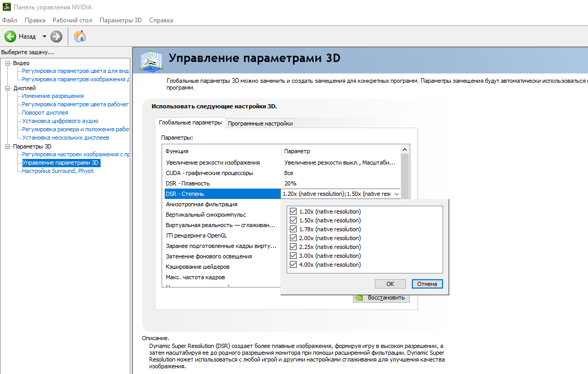The image size is (588, 374).
Task: Click the Все CUDA value cell
Action: tap(289, 173)
